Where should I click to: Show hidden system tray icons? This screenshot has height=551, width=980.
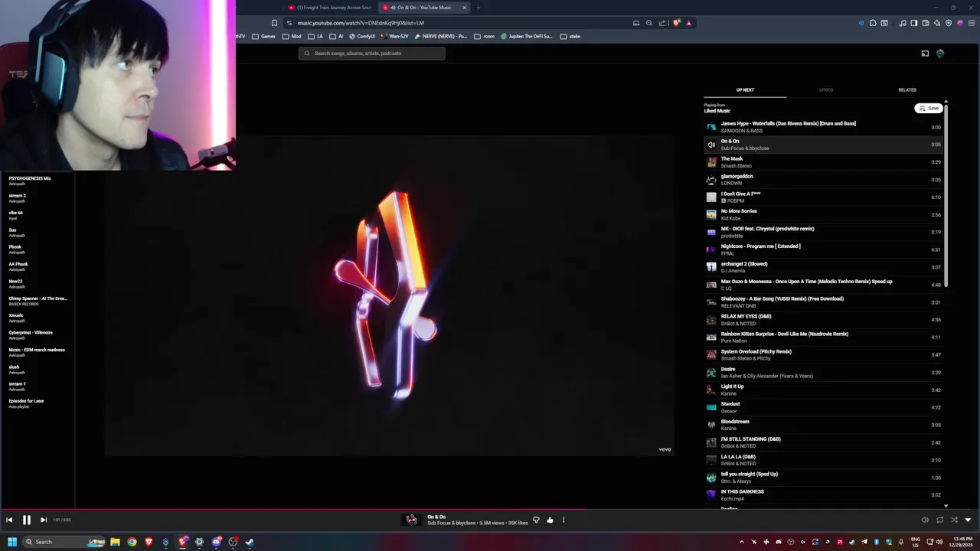point(741,542)
